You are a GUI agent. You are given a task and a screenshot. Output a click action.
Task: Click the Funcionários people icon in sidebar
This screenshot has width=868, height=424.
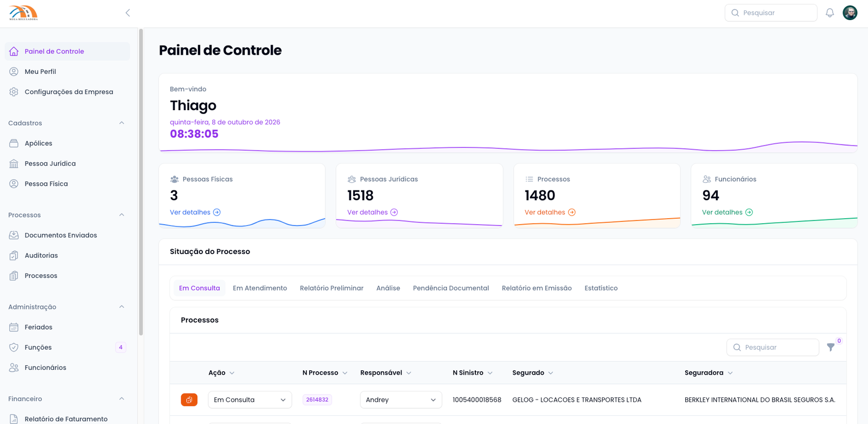point(14,368)
